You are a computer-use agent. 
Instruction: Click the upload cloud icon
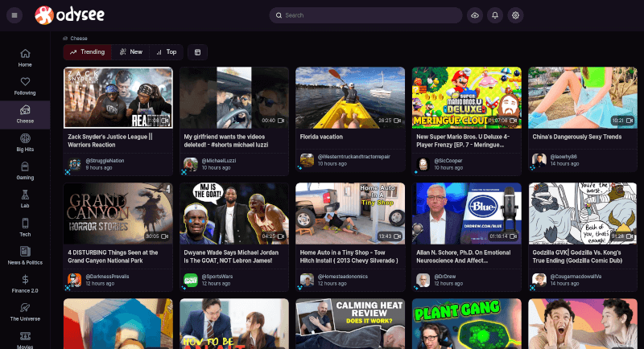coord(475,15)
